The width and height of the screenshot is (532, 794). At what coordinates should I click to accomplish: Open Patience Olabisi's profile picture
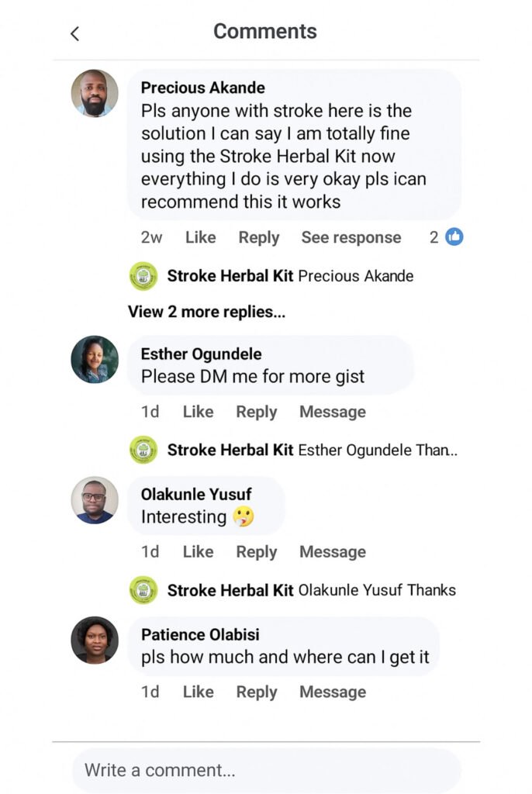(x=95, y=640)
